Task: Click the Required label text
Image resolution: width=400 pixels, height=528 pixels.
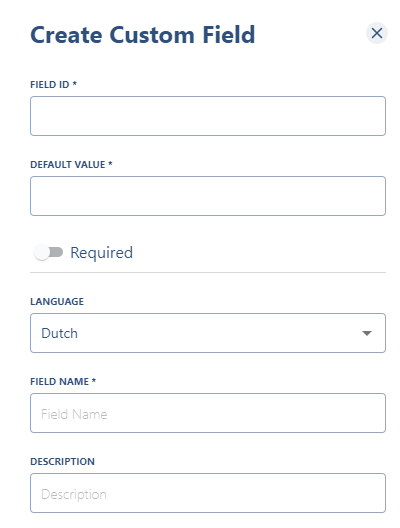Action: point(101,253)
